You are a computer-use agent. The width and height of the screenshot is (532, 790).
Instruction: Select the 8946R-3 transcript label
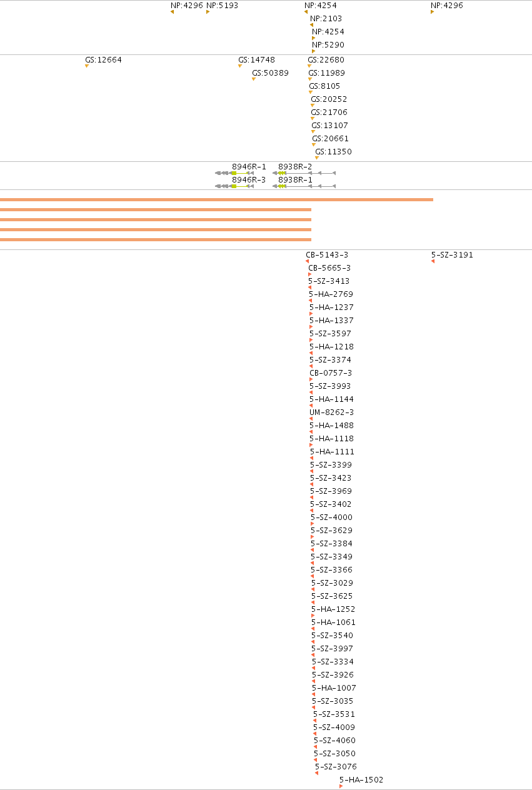[x=249, y=179]
